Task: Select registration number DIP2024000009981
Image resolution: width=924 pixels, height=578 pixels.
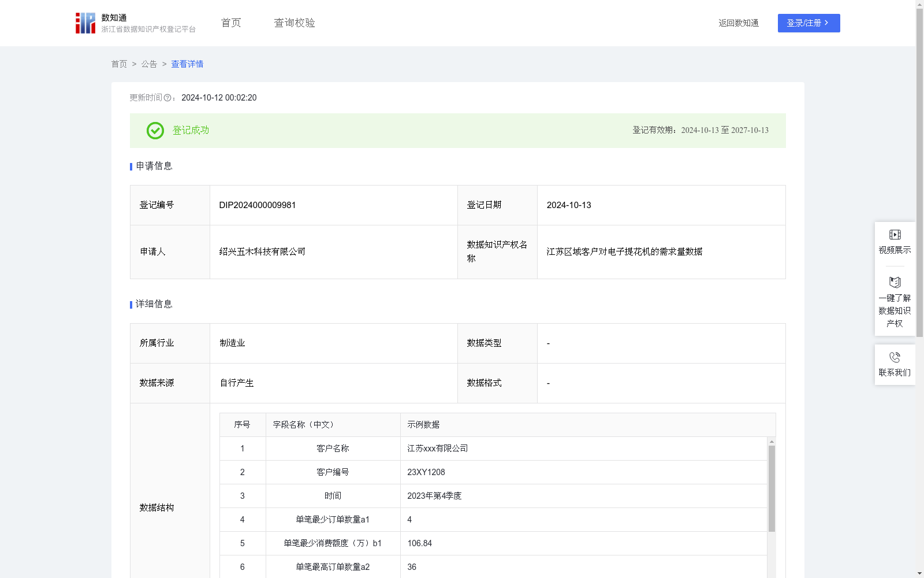Action: [x=256, y=205]
